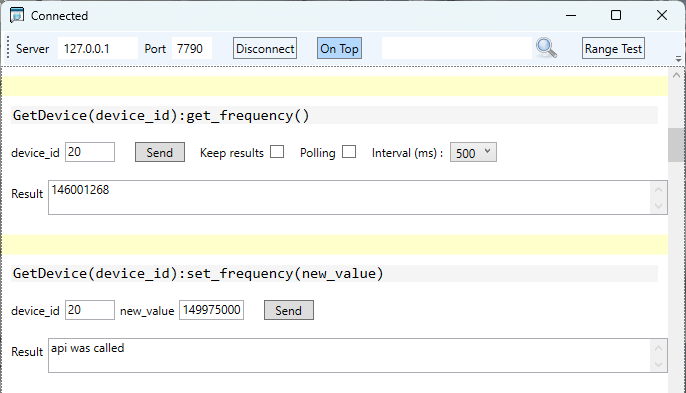Click the vertical scrollbar thumb
686x393 pixels.
676,145
